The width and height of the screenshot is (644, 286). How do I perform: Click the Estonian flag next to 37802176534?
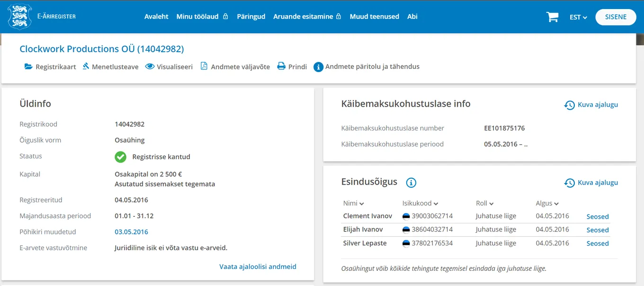(406, 243)
